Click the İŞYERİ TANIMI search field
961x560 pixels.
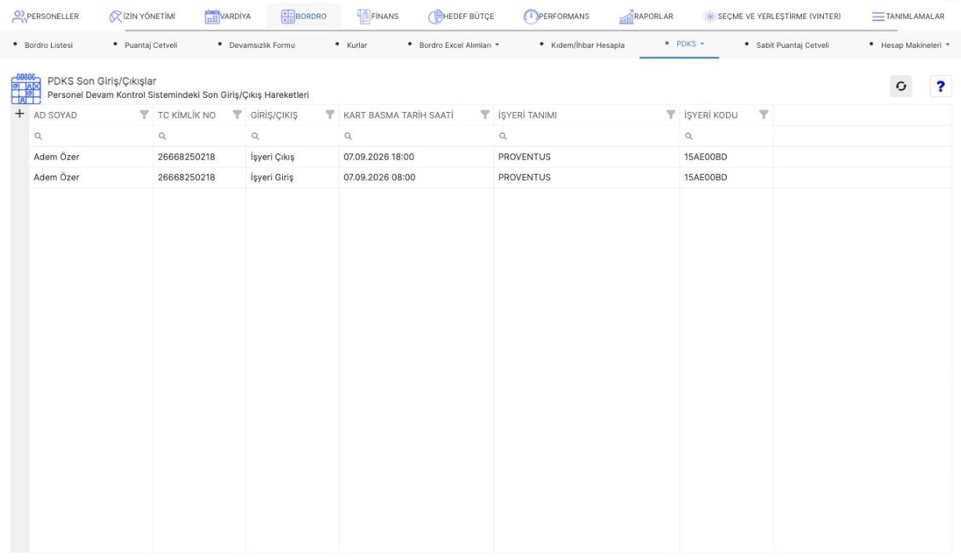(586, 135)
